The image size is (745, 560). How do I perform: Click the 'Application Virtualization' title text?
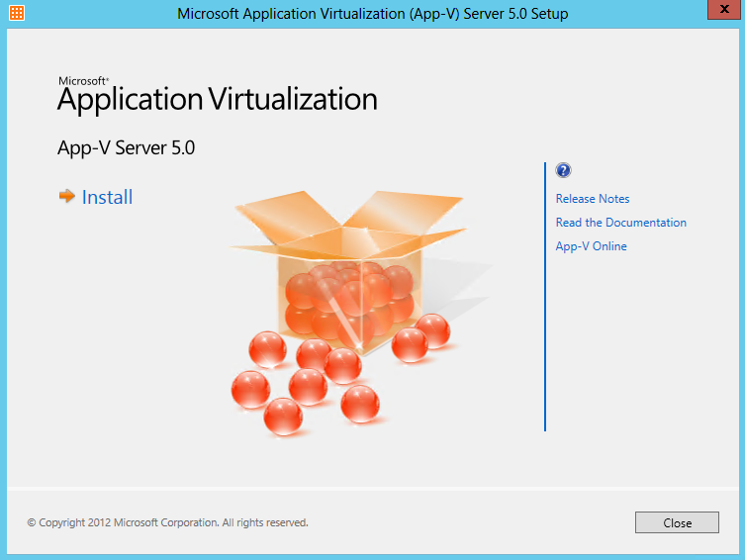coord(218,99)
